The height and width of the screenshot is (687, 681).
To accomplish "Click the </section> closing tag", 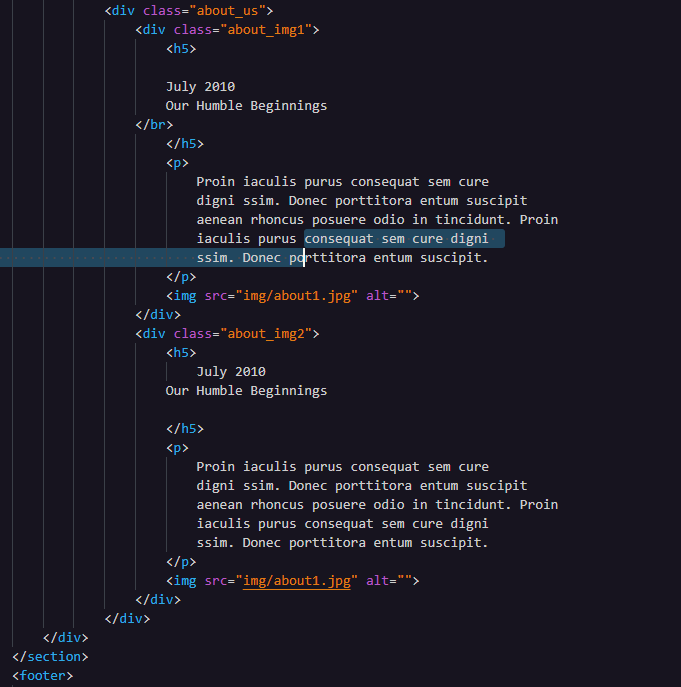I will click(x=50, y=657).
